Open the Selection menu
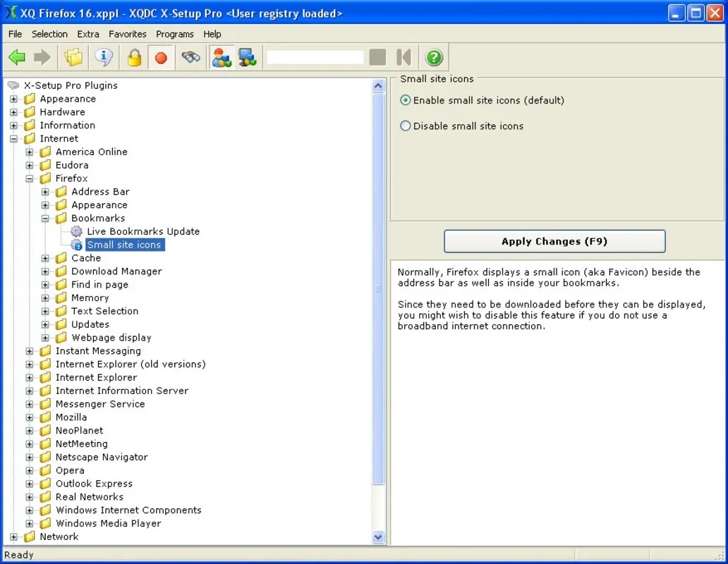Image resolution: width=728 pixels, height=564 pixels. click(x=49, y=34)
